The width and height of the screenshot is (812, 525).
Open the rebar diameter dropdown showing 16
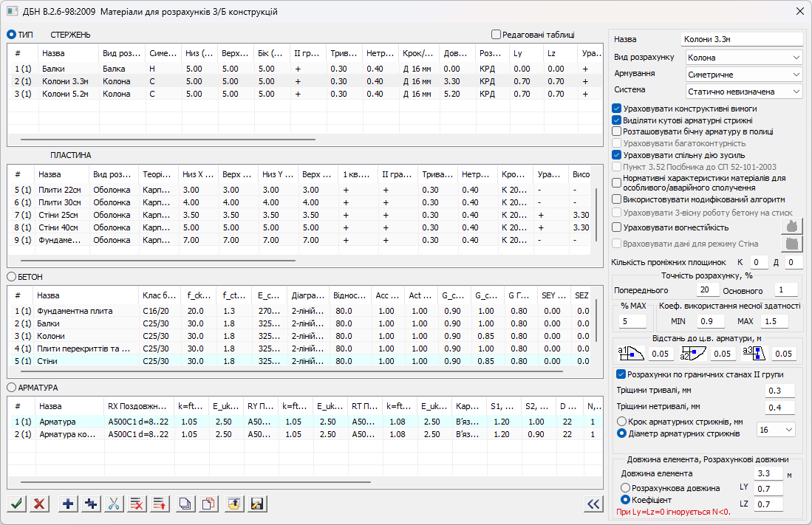(x=775, y=429)
